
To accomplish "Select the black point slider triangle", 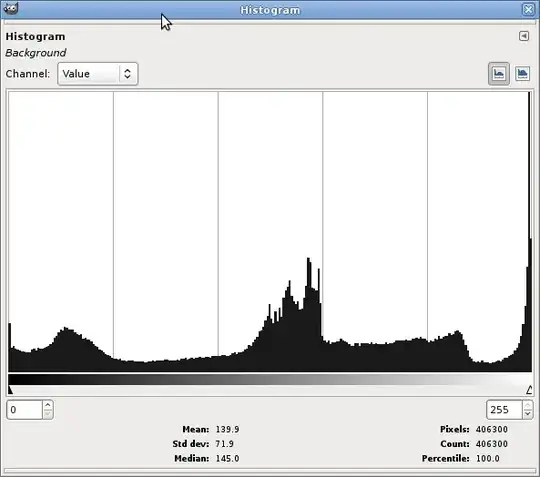I will (10, 390).
